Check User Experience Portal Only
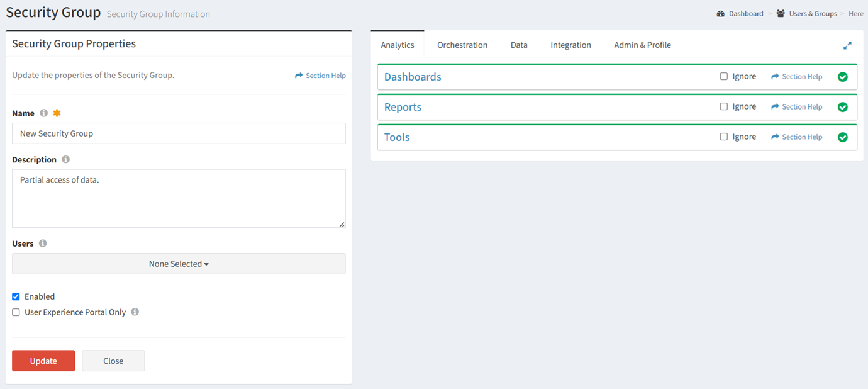This screenshot has width=868, height=389. 16,312
